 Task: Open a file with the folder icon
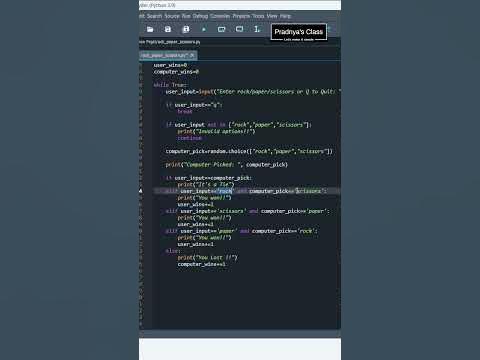coord(150,29)
